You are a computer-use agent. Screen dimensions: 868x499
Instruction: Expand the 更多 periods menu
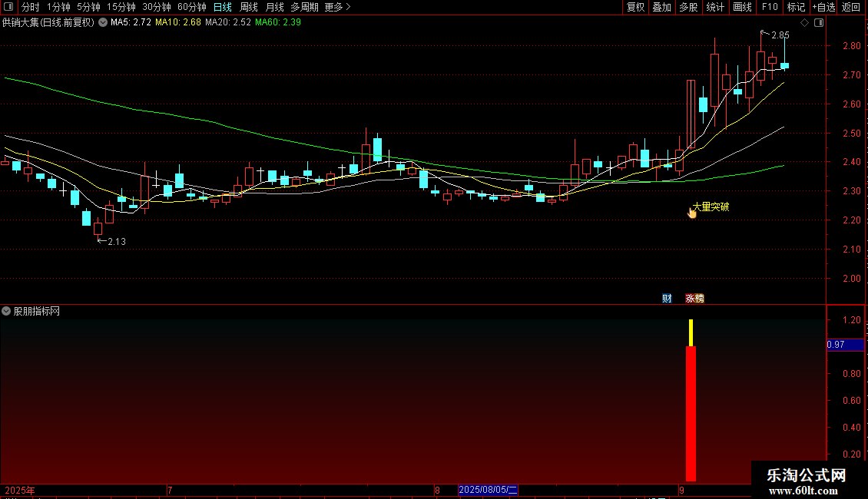(337, 7)
